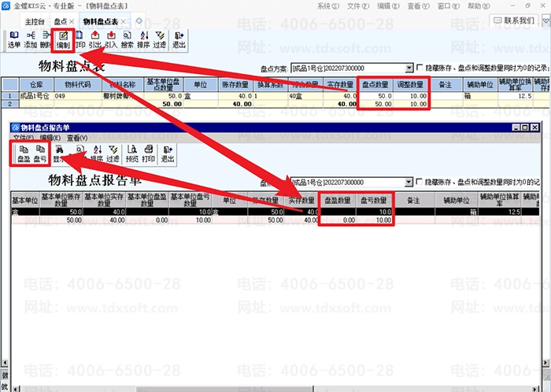Click the 盘亏 icon in the report window
551x392 pixels.
pos(40,153)
